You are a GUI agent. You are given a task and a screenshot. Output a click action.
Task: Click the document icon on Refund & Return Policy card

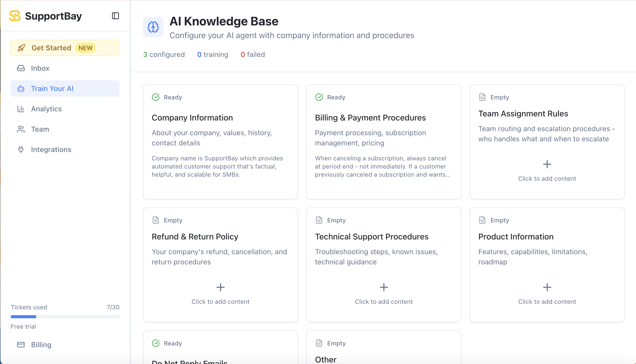pyautogui.click(x=156, y=220)
